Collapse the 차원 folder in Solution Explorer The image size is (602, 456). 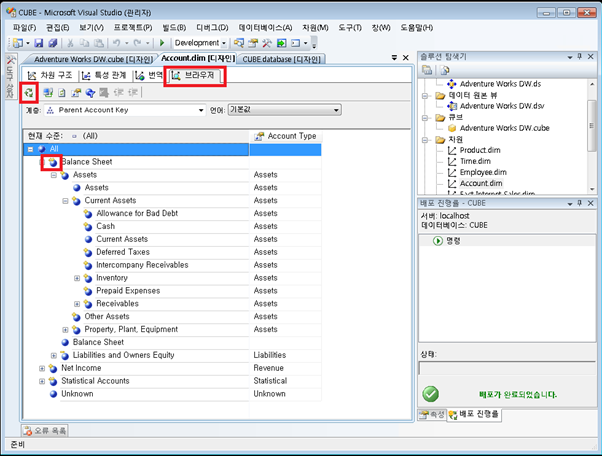coord(425,140)
